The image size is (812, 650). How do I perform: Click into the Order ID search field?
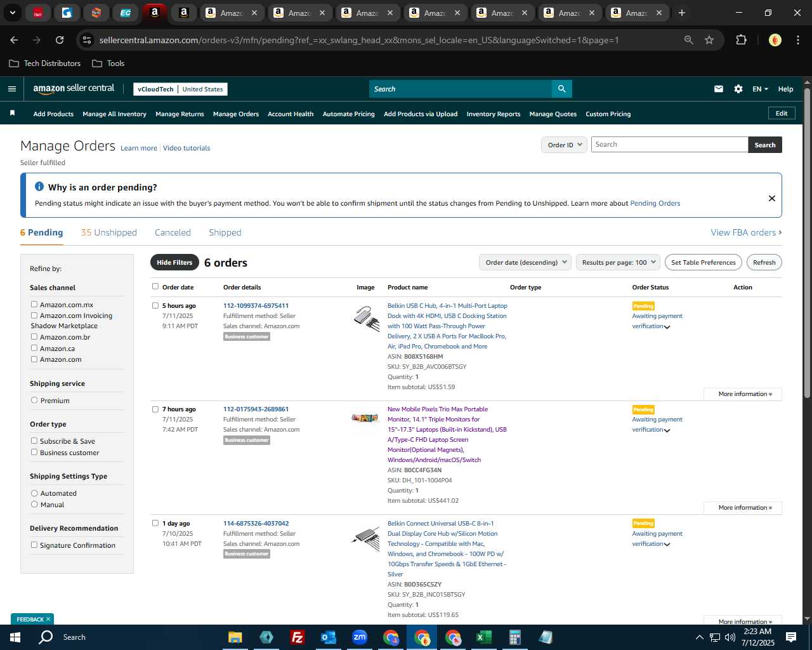coord(669,145)
